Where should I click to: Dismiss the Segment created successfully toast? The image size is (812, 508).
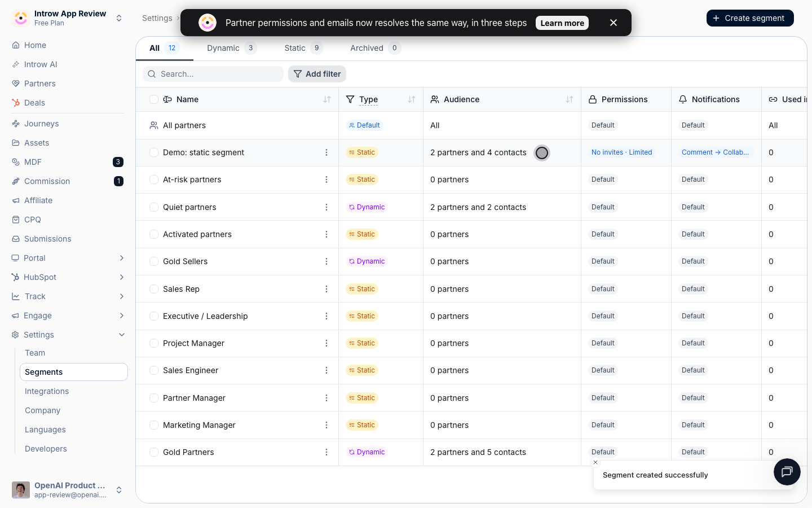tap(595, 462)
